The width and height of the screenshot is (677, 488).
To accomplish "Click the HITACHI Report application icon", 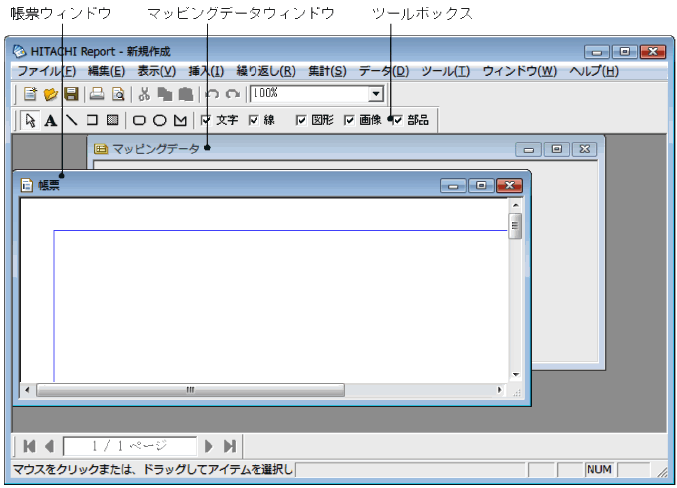I will click(19, 51).
